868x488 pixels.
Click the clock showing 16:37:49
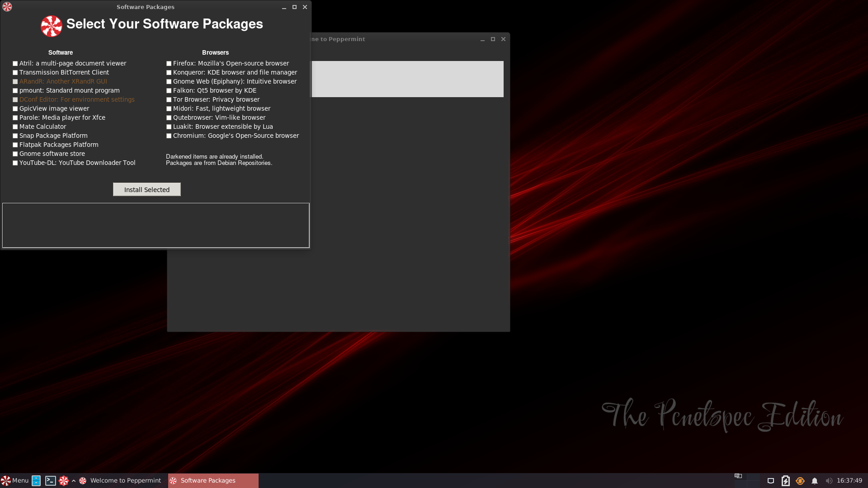[x=849, y=481]
